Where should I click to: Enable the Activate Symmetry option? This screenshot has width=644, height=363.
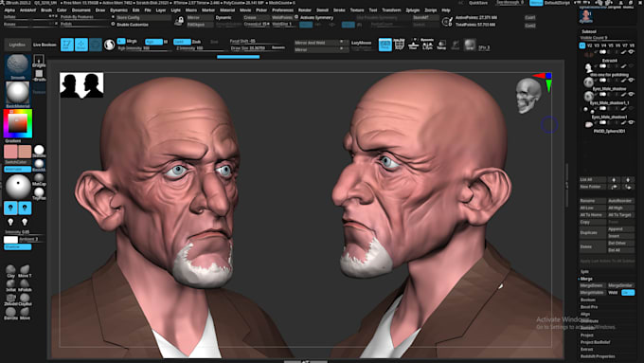(x=316, y=18)
